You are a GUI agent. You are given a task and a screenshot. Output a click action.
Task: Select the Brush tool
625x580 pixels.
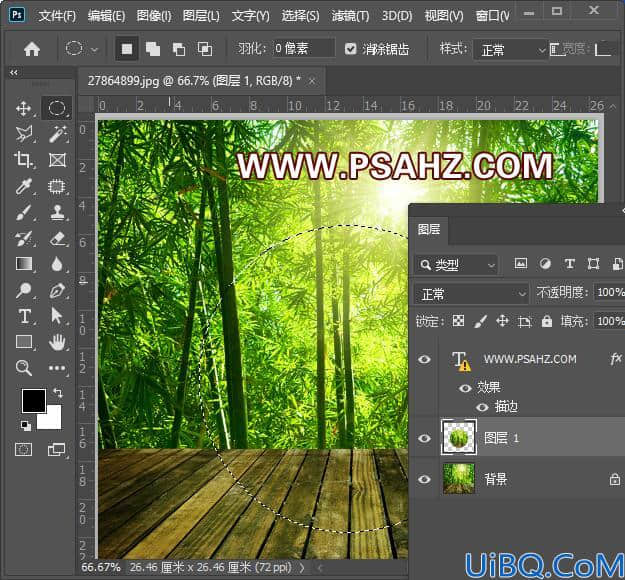click(x=24, y=212)
